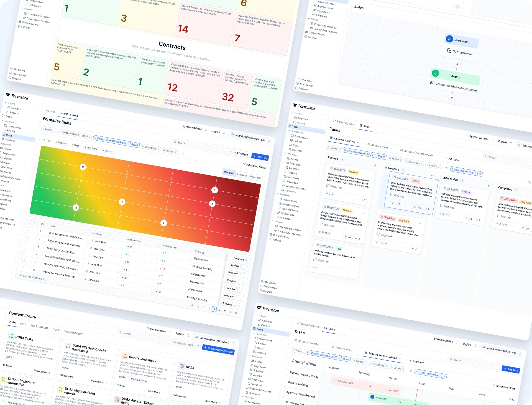Check the box for risk ID 3
The image size is (532, 405).
click(25, 244)
